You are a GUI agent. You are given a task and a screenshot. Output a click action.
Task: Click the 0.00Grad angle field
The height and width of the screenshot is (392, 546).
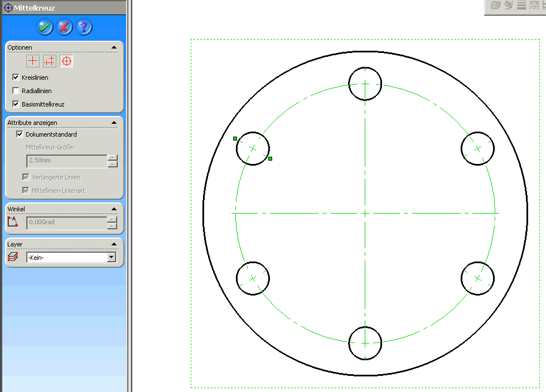(66, 222)
